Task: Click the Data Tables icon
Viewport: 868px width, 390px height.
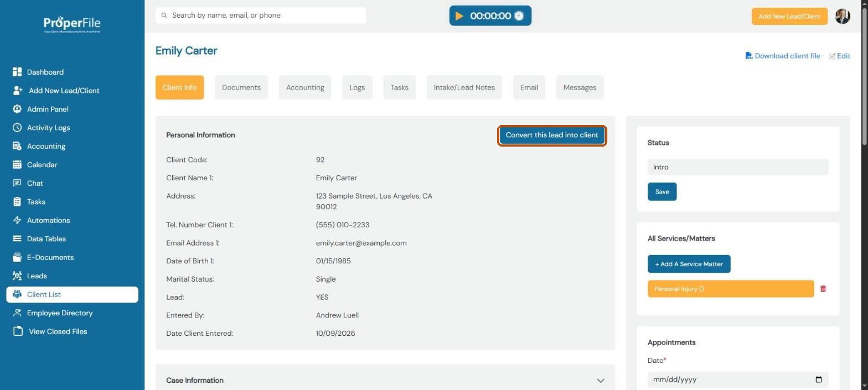Action: tap(17, 238)
